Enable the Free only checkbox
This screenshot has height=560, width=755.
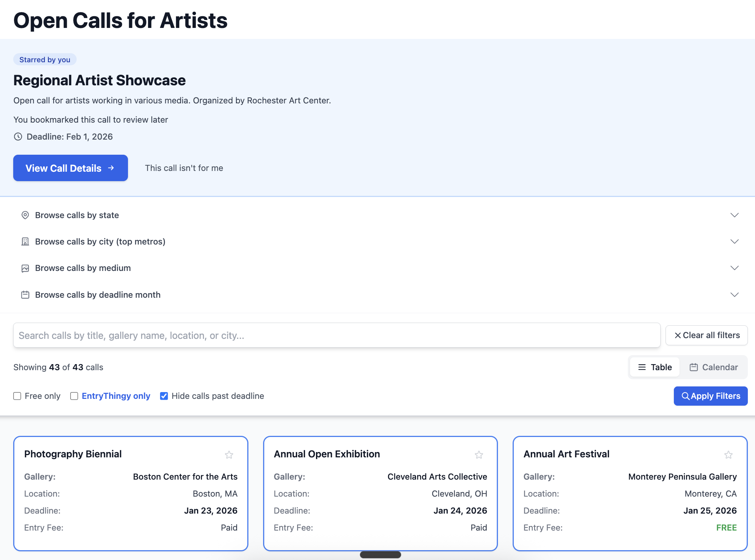17,396
